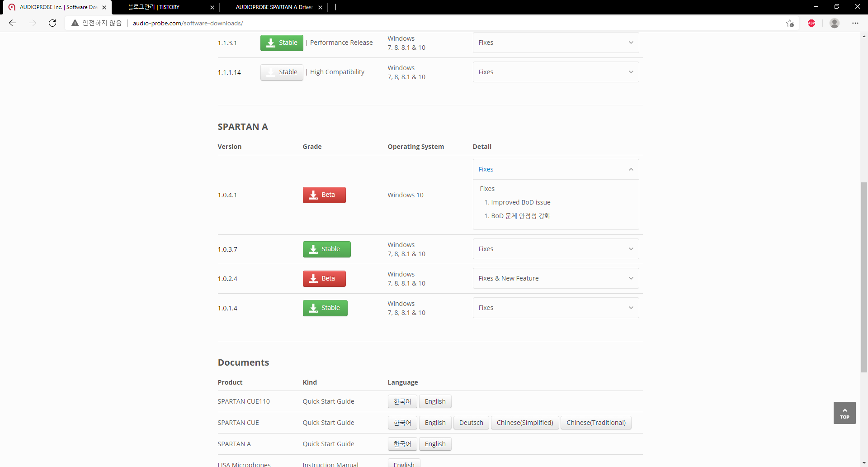Expand Fixes & New Feature for 1.0.2.4
This screenshot has height=467, width=868.
pyautogui.click(x=556, y=278)
